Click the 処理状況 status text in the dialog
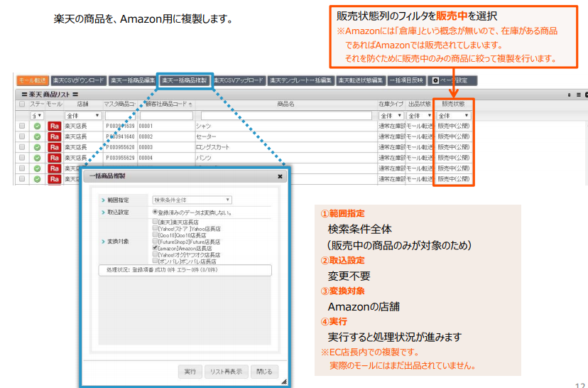The height and width of the screenshot is (388, 588). (x=162, y=270)
